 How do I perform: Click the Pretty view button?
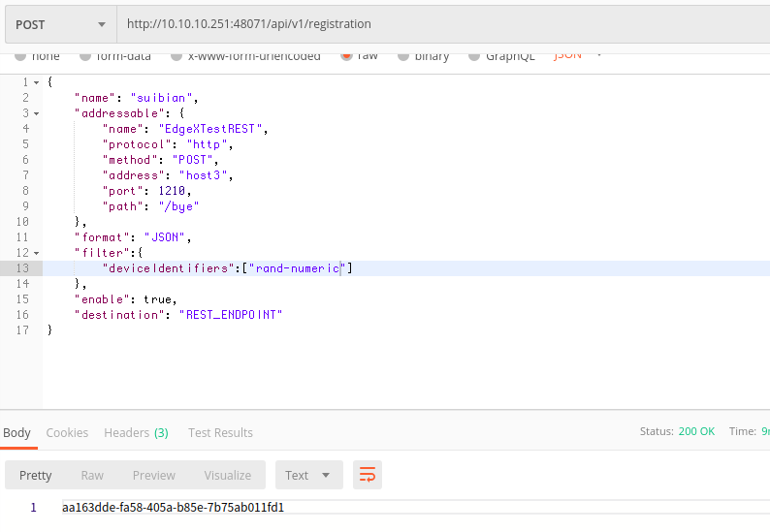point(36,475)
